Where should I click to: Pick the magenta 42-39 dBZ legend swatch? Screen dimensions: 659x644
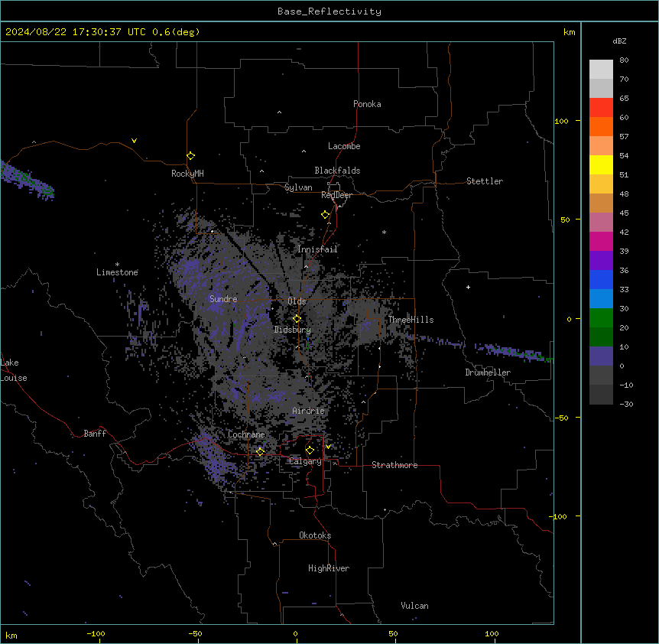pos(601,241)
